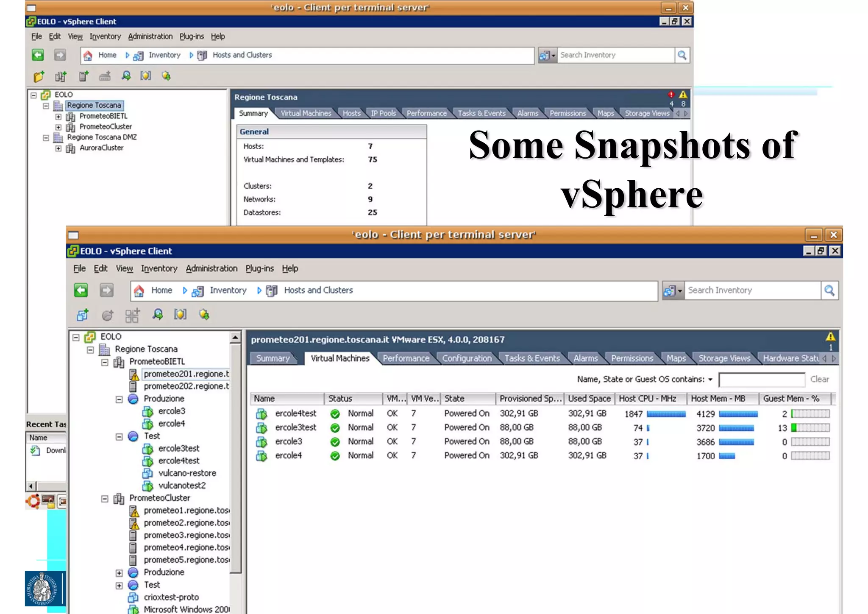The height and width of the screenshot is (614, 868).
Task: Click the ercole4test VM icon in the table
Action: click(x=262, y=414)
